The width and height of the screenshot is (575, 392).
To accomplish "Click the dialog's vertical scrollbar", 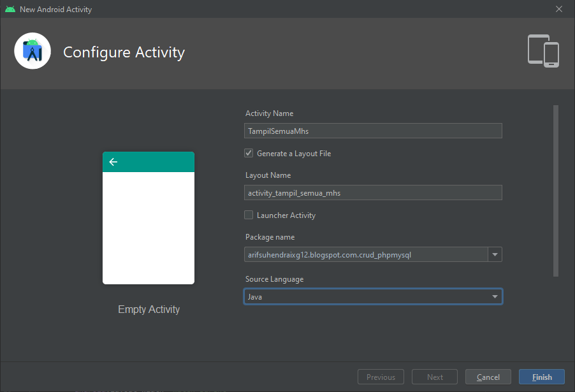I will [556, 191].
